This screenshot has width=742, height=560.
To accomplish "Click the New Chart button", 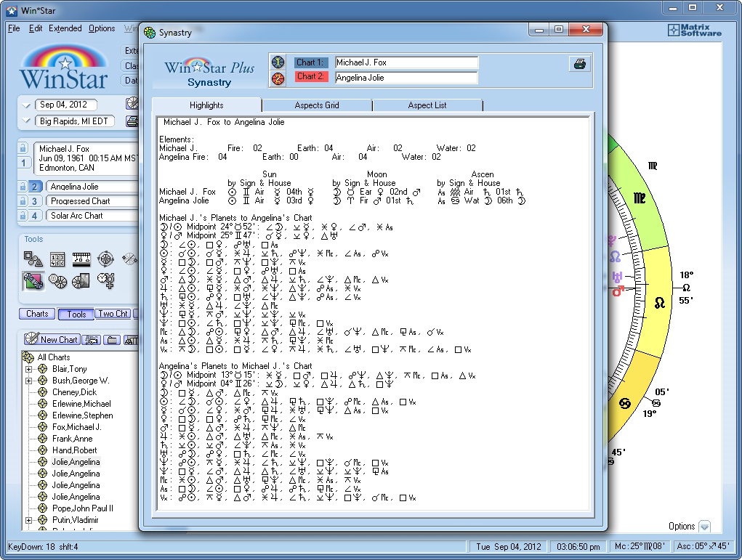I will 52,339.
